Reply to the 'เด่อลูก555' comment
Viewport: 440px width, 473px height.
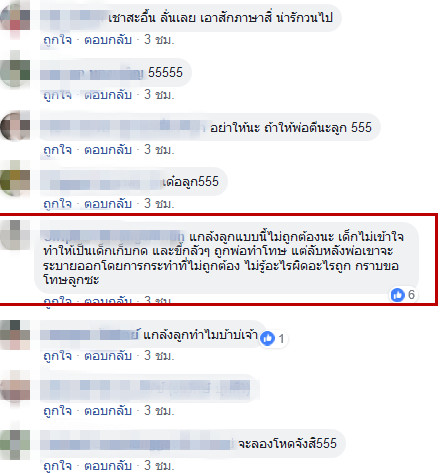tap(108, 204)
